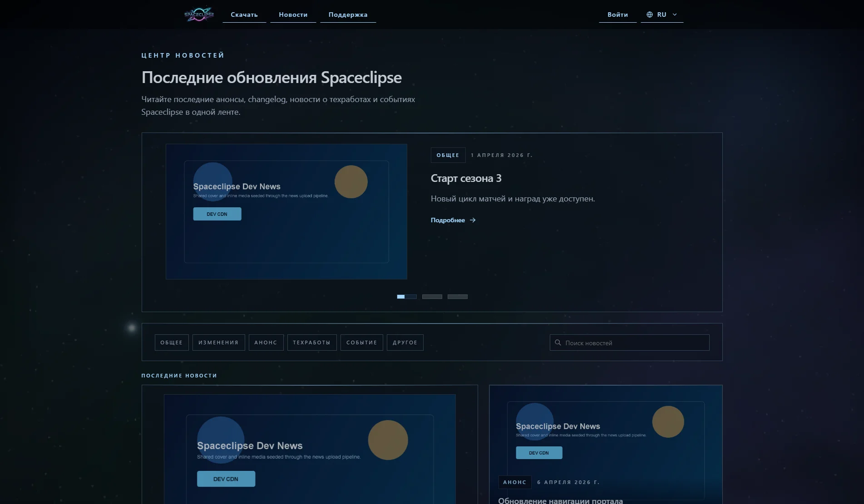Click the ОБЩЕЕ badge on Старт сезона 3
The width and height of the screenshot is (864, 504).
click(x=448, y=155)
